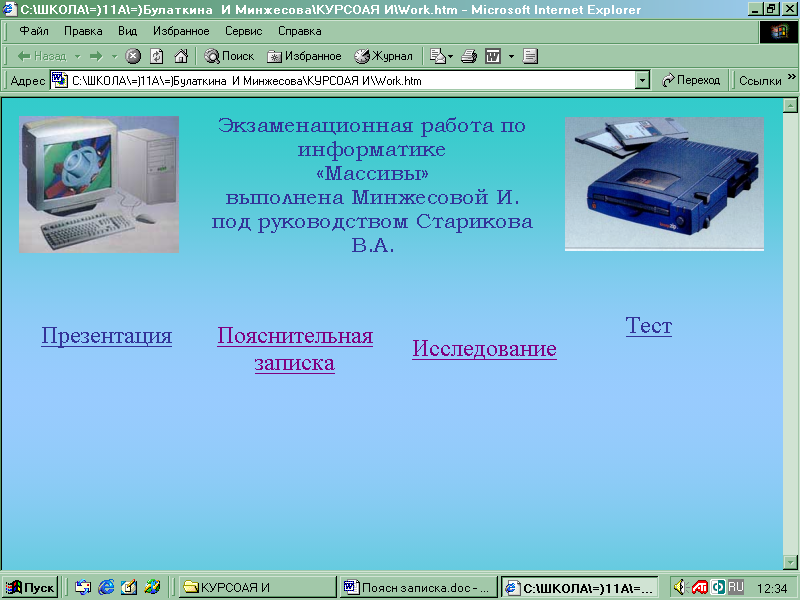Click the ATI tray icon
Screen dimensions: 800x600
(699, 588)
